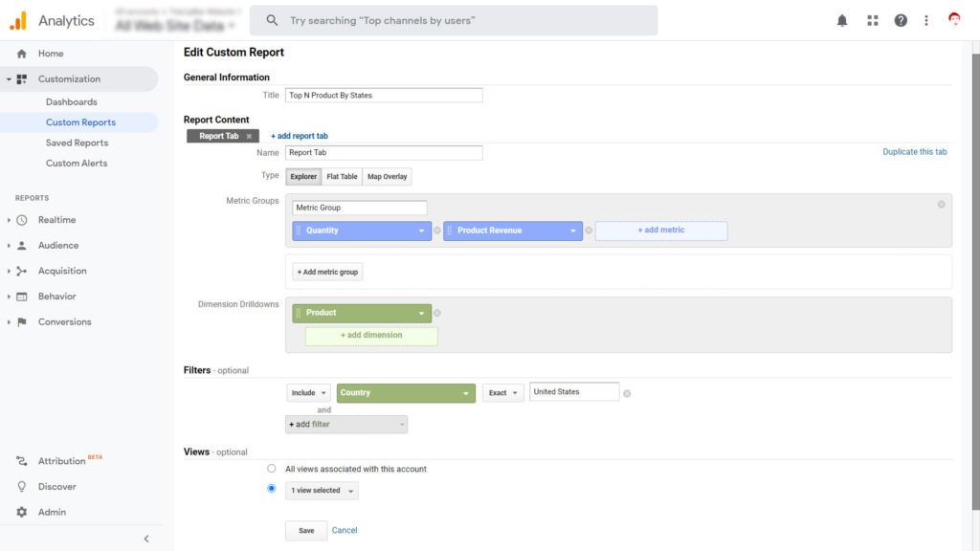The width and height of the screenshot is (980, 551).
Task: Click the page vertical scrollbar
Action: 975,282
